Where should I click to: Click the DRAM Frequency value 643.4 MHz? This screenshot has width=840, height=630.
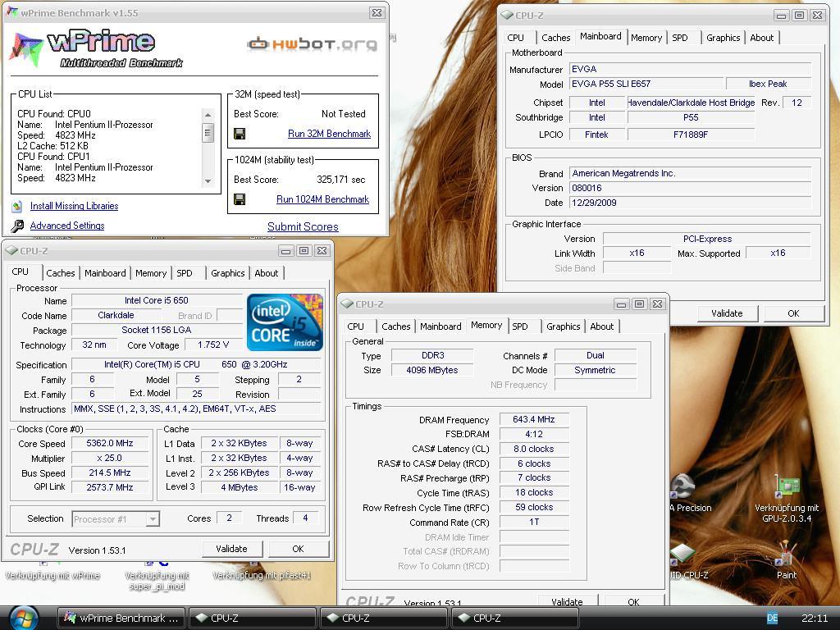[x=533, y=419]
